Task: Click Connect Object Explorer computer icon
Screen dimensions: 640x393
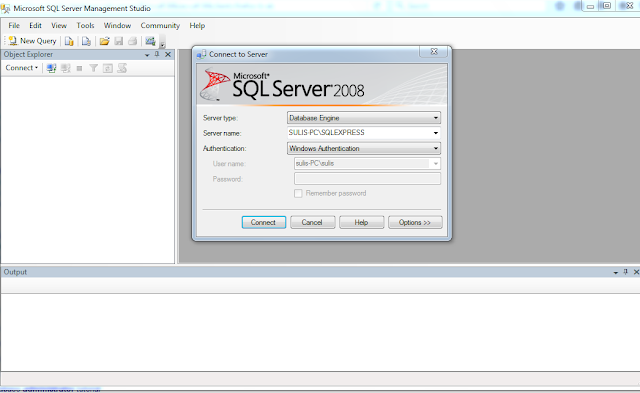Action: [51, 68]
